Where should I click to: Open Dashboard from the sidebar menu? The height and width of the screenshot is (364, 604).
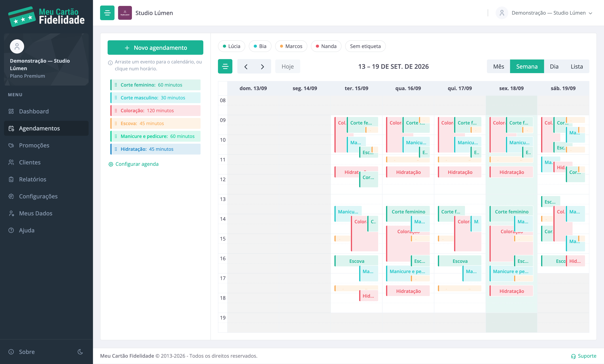[x=34, y=111]
